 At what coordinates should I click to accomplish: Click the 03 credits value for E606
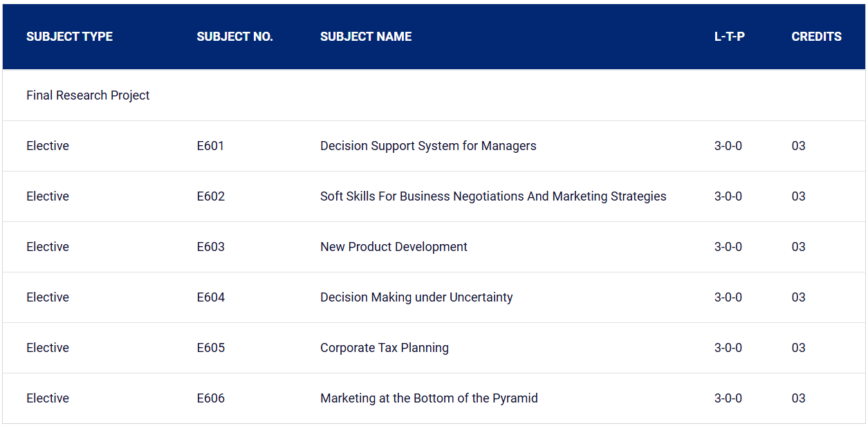point(798,398)
